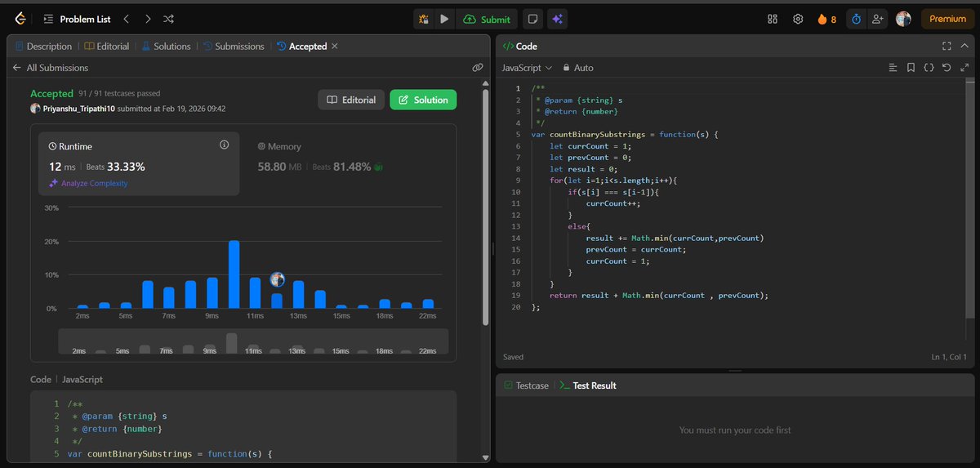Switch to the Solutions tab
Viewport: 980px width, 468px height.
166,47
